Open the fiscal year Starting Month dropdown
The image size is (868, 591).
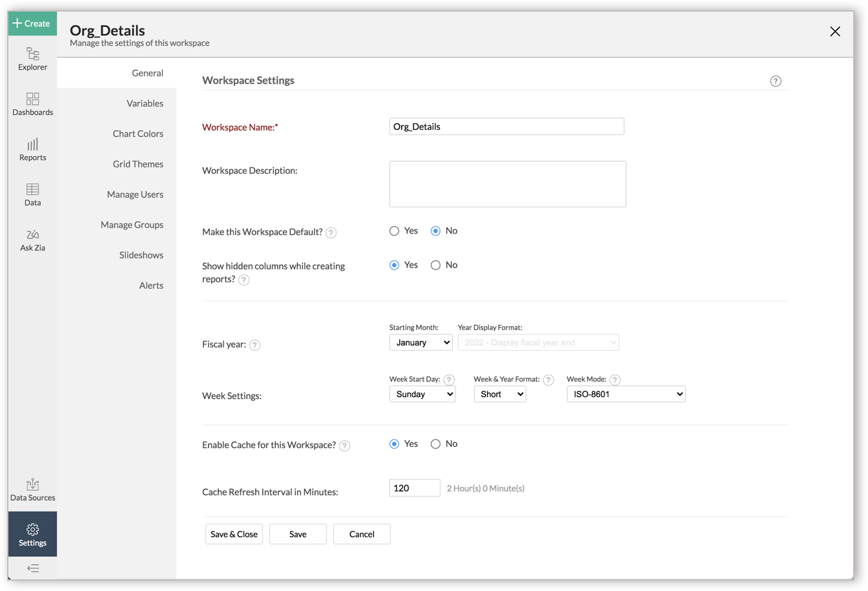pos(420,342)
